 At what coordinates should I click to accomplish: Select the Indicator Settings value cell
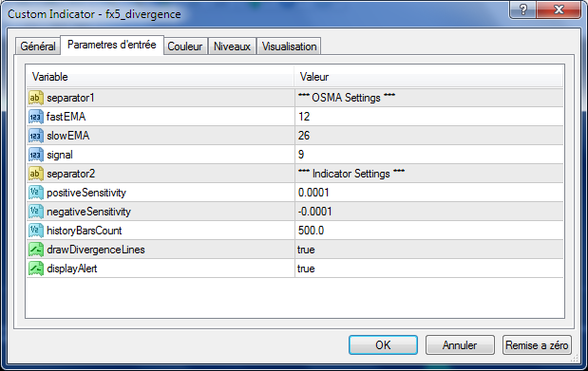point(429,174)
